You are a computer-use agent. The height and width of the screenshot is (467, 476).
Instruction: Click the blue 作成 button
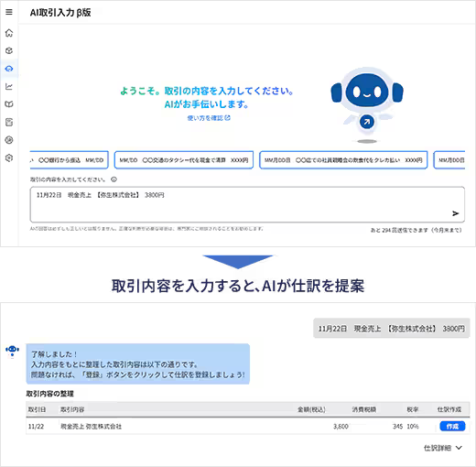(x=452, y=426)
